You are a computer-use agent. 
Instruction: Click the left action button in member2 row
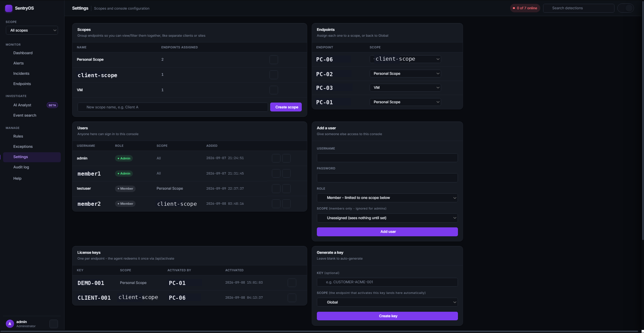(276, 204)
